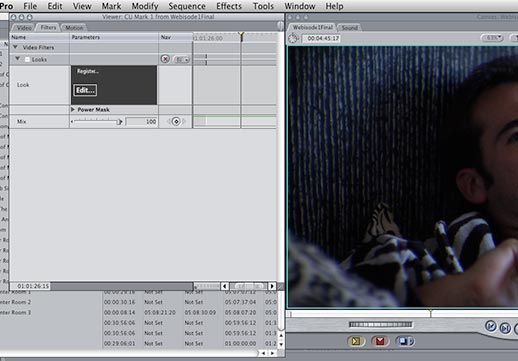Open the Effects menu
Image resolution: width=518 pixels, height=361 pixels.
(229, 6)
